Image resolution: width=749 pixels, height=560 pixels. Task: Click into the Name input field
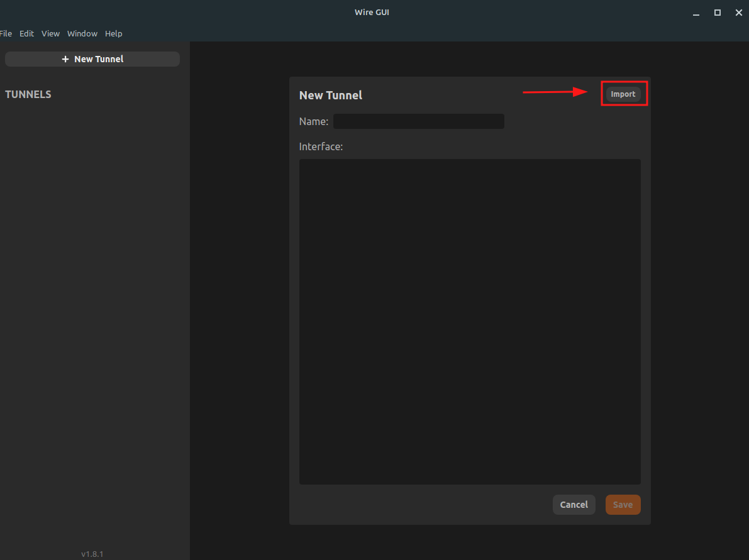[418, 121]
